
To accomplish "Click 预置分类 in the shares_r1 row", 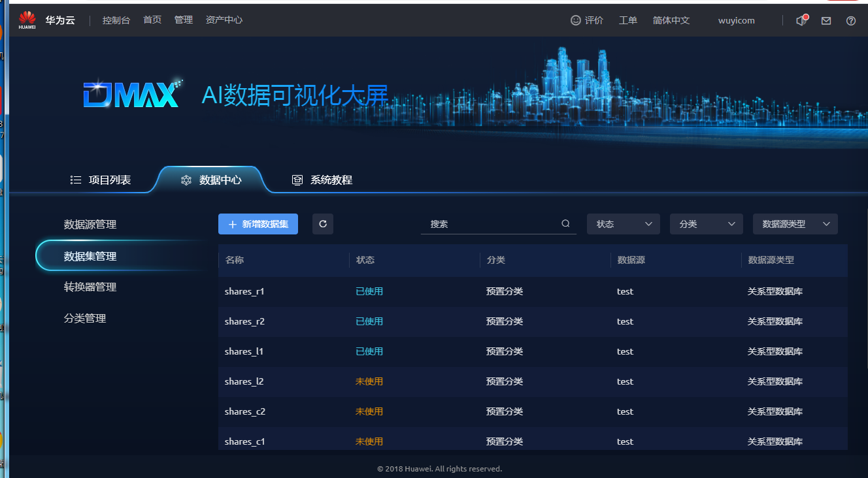I will pos(505,291).
